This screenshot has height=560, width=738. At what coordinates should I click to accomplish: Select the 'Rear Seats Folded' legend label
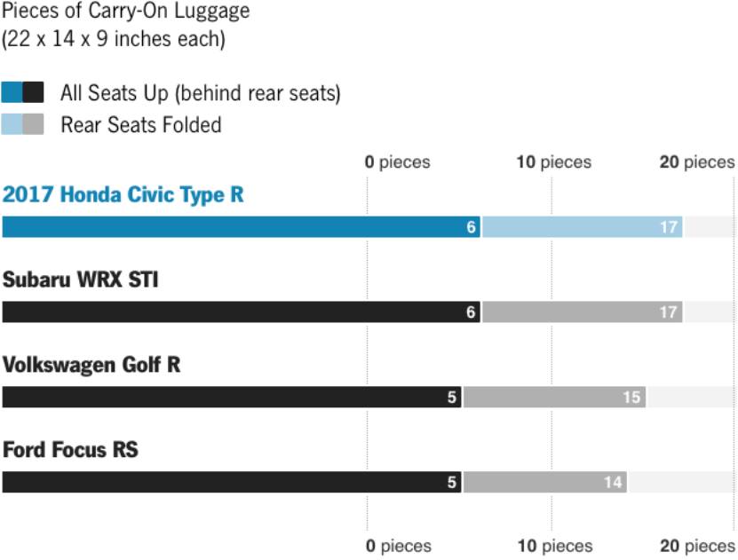tap(140, 125)
